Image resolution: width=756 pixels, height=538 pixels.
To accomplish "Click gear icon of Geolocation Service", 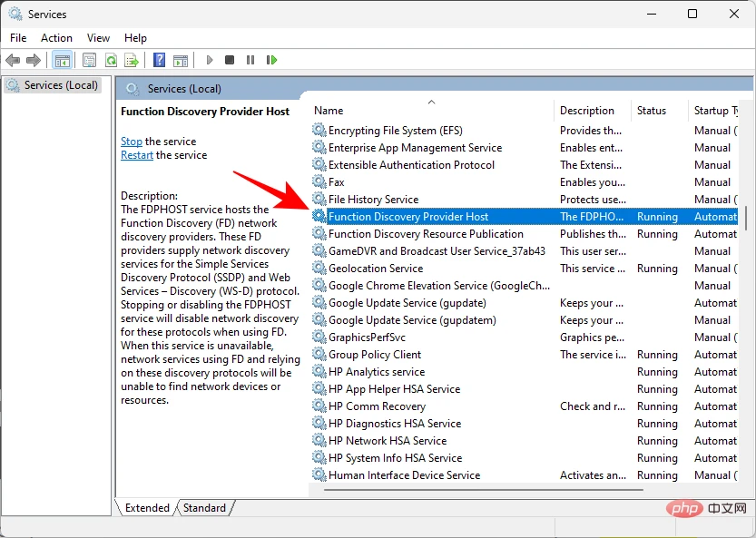I will coord(319,268).
